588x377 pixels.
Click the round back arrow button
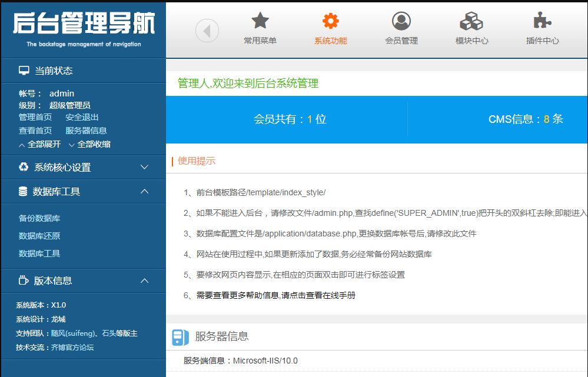click(207, 31)
